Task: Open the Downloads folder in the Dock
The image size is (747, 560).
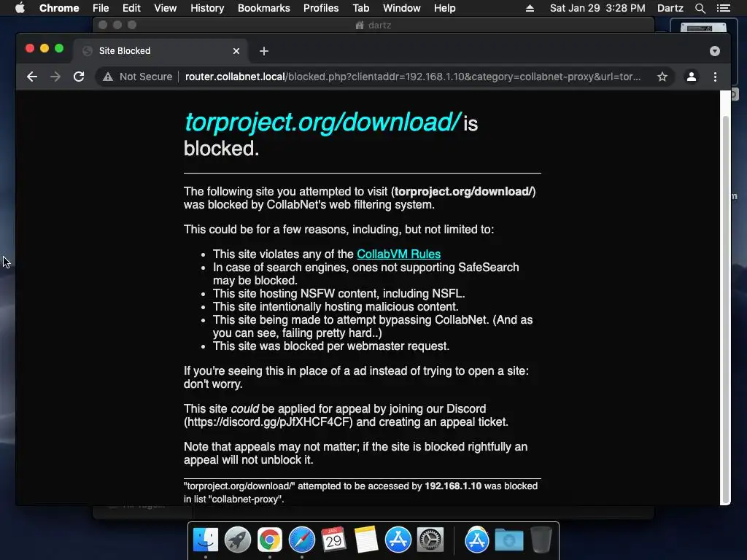Action: (x=508, y=540)
